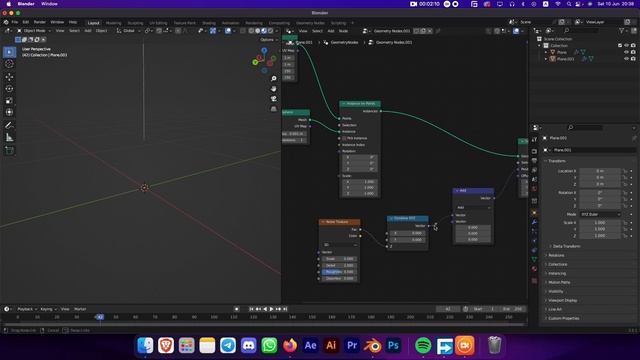Open the Tool properties tab icon
This screenshot has height=360, width=640.
(534, 140)
